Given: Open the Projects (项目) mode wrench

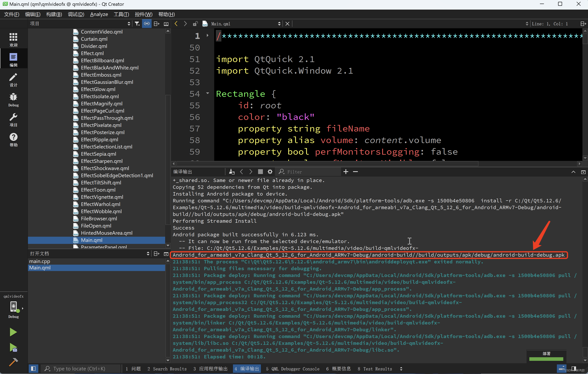Looking at the screenshot, I should (x=13, y=120).
